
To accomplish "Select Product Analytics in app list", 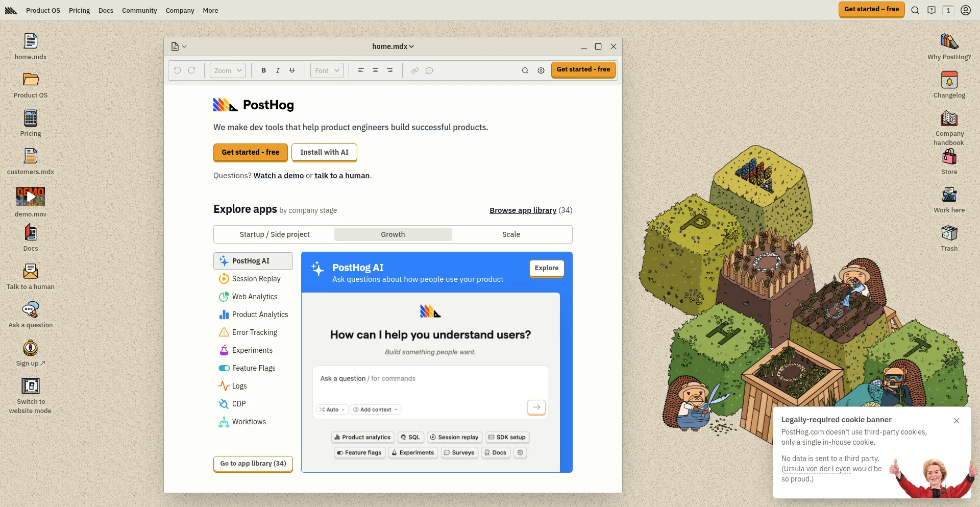I will click(x=253, y=315).
